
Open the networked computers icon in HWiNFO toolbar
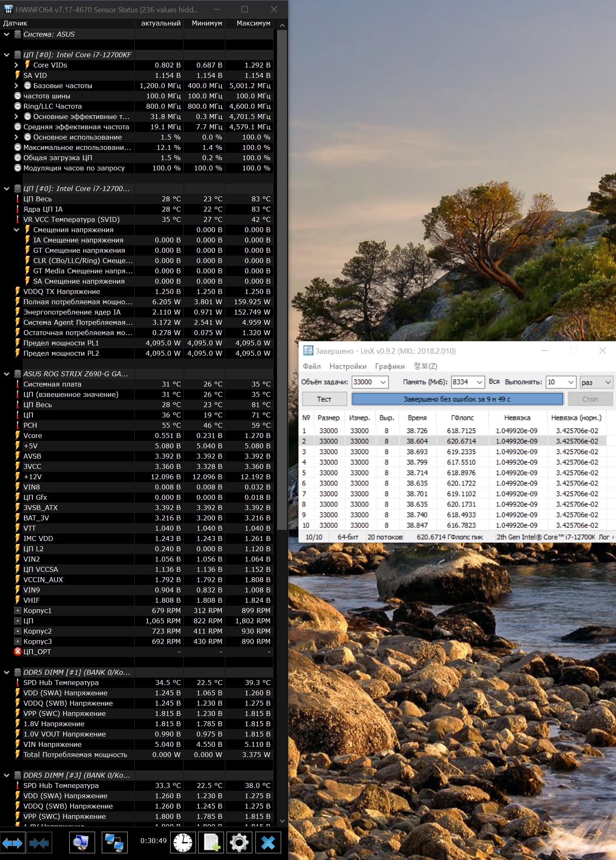coord(114,843)
